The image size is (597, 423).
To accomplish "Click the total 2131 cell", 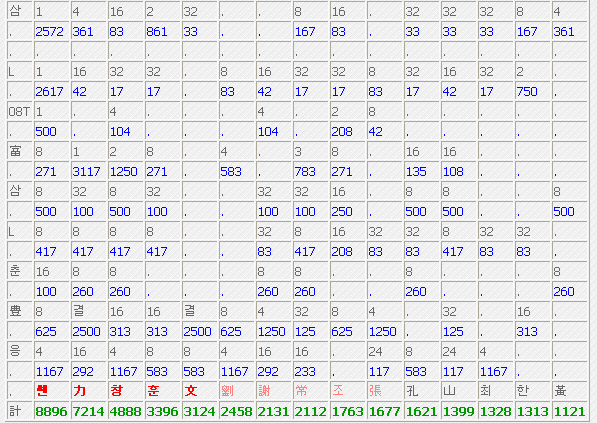I will 273,412.
